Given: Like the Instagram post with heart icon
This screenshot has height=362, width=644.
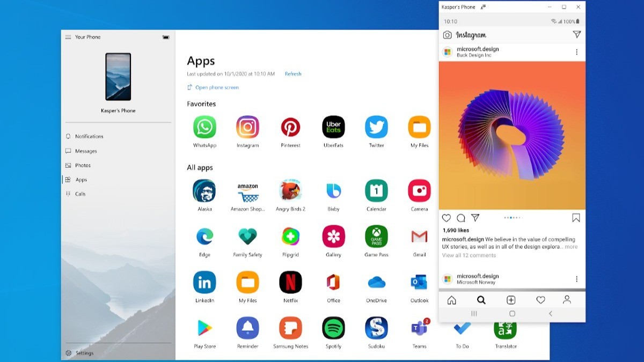Looking at the screenshot, I should (446, 218).
